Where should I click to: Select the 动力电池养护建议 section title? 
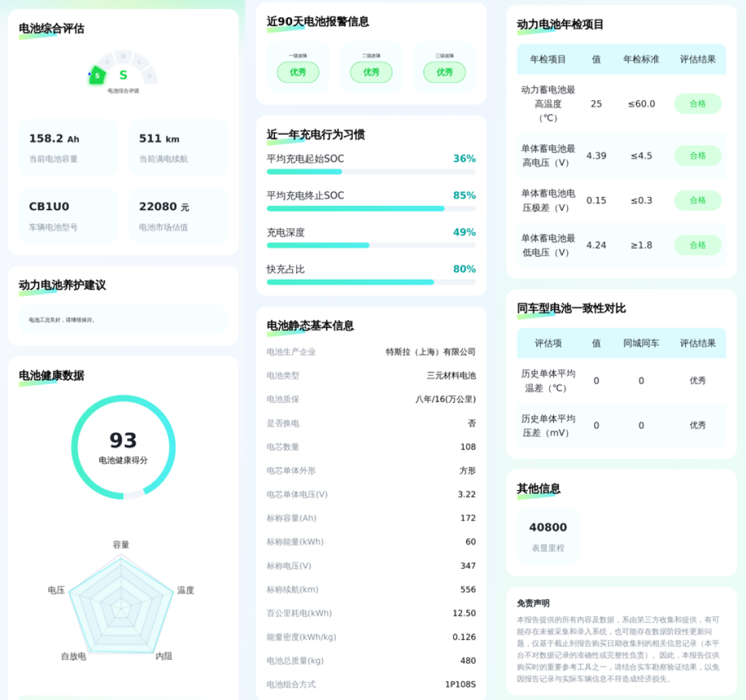62,285
